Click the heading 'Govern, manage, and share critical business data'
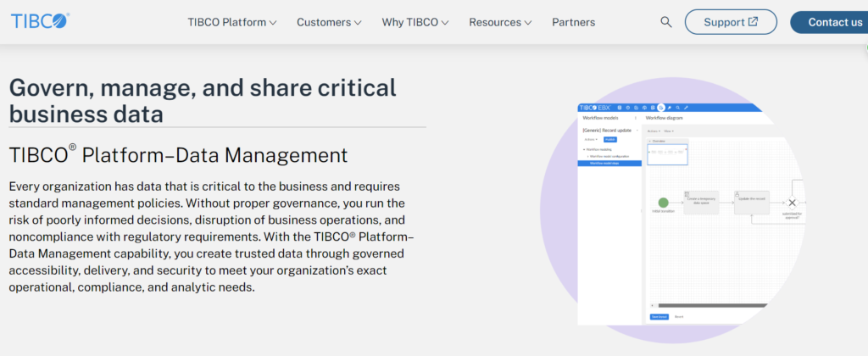 pos(203,101)
